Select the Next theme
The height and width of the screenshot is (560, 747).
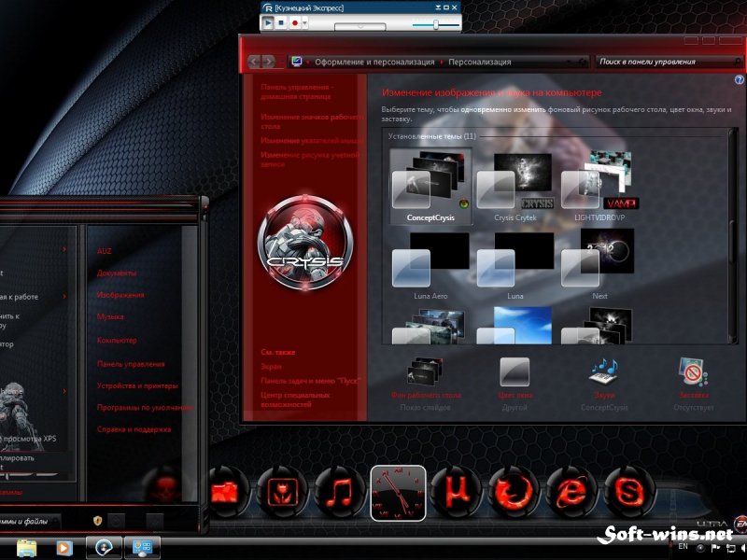tap(599, 265)
